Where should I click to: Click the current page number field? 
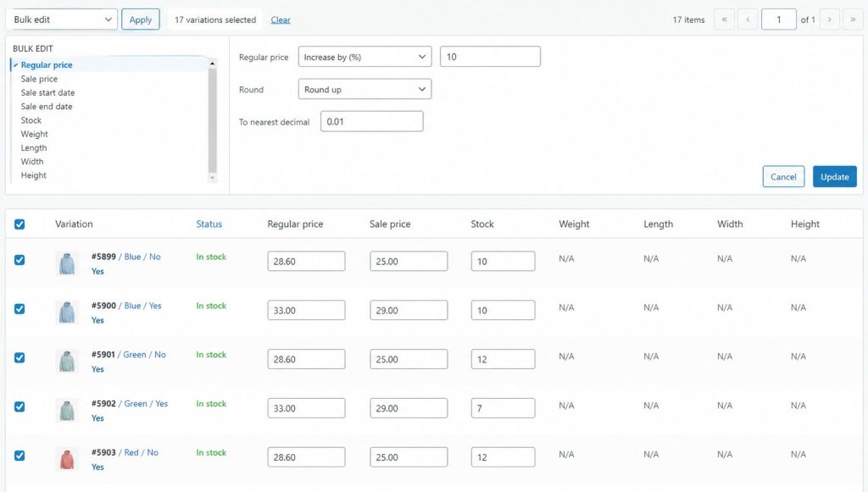[778, 19]
